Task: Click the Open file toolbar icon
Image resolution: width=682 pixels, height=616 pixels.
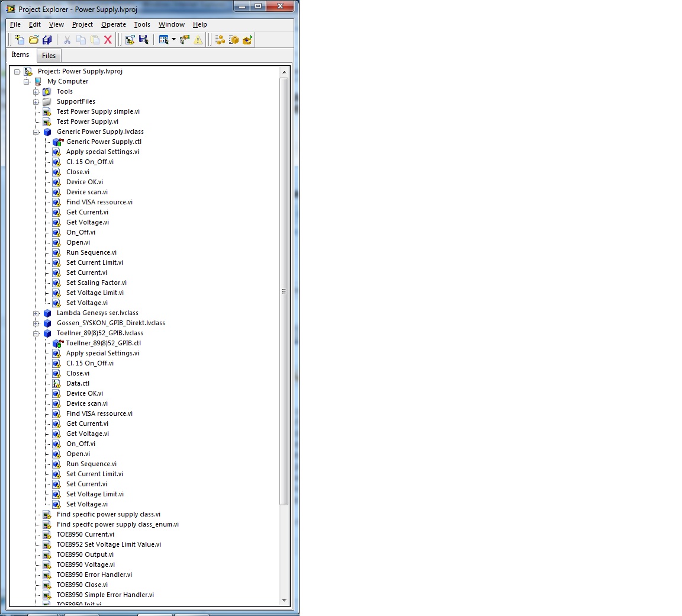Action: pyautogui.click(x=34, y=40)
